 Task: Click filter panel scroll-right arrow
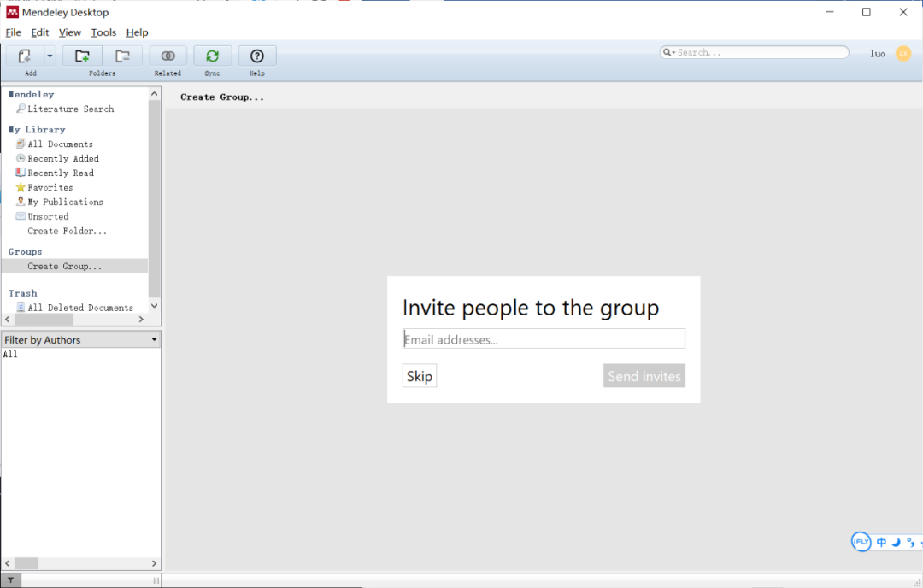click(154, 563)
